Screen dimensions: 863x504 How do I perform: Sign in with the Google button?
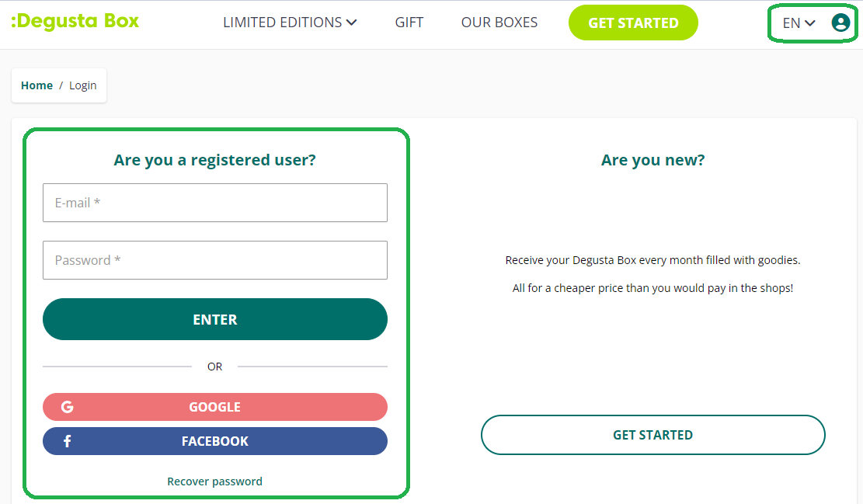click(x=215, y=407)
